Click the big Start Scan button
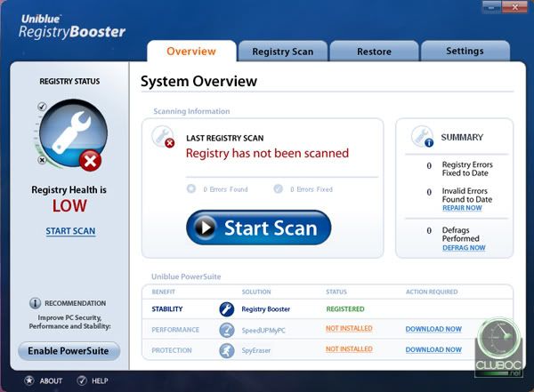The height and width of the screenshot is (392, 534). point(258,228)
